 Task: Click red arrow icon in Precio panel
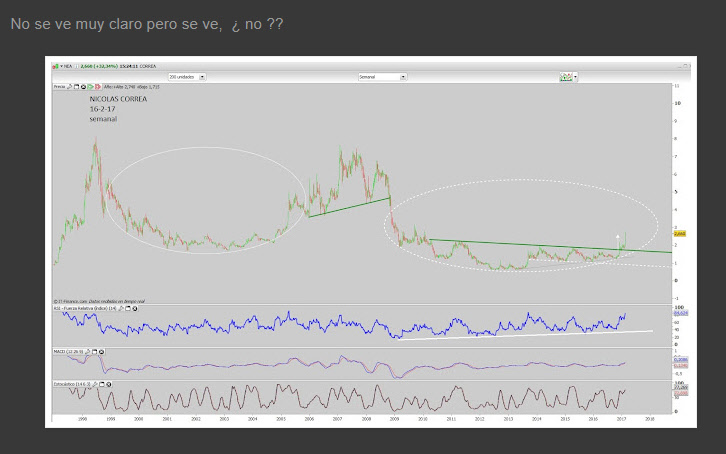pos(98,87)
